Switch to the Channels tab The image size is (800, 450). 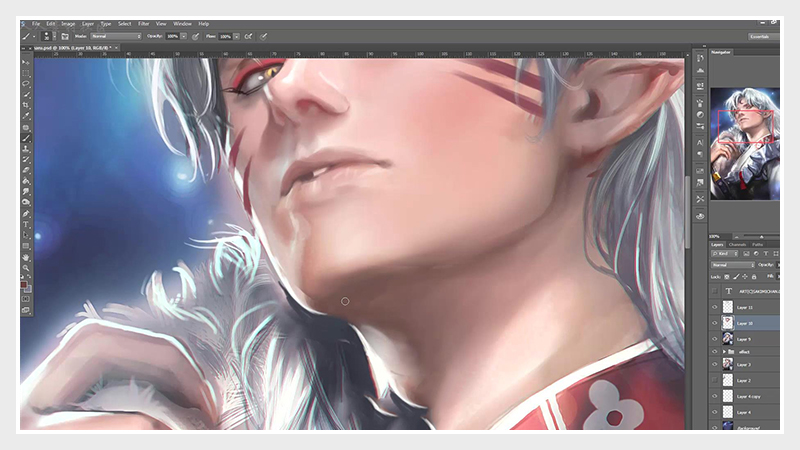737,244
